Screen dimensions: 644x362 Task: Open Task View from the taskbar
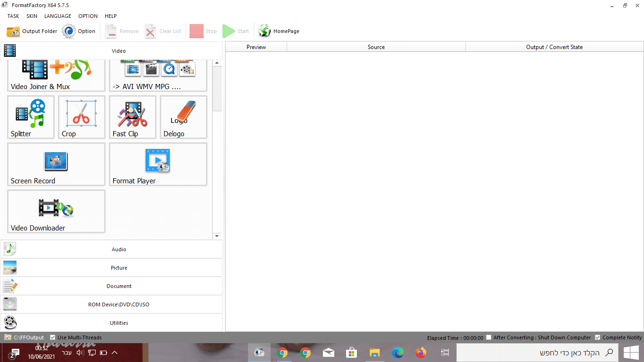point(445,353)
